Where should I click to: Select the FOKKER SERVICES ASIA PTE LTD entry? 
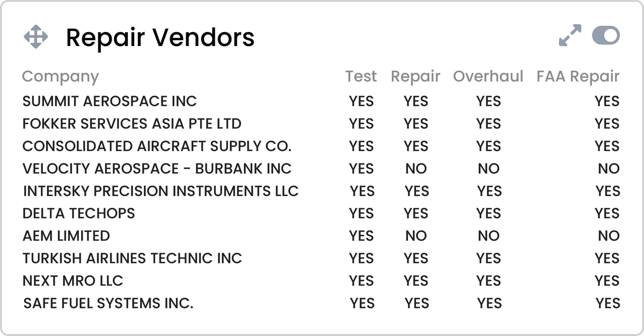(x=131, y=123)
